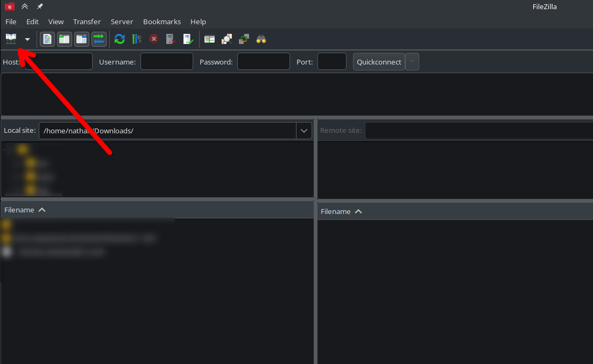Reconnect to the last server icon
The height and width of the screenshot is (364, 593).
tap(188, 39)
